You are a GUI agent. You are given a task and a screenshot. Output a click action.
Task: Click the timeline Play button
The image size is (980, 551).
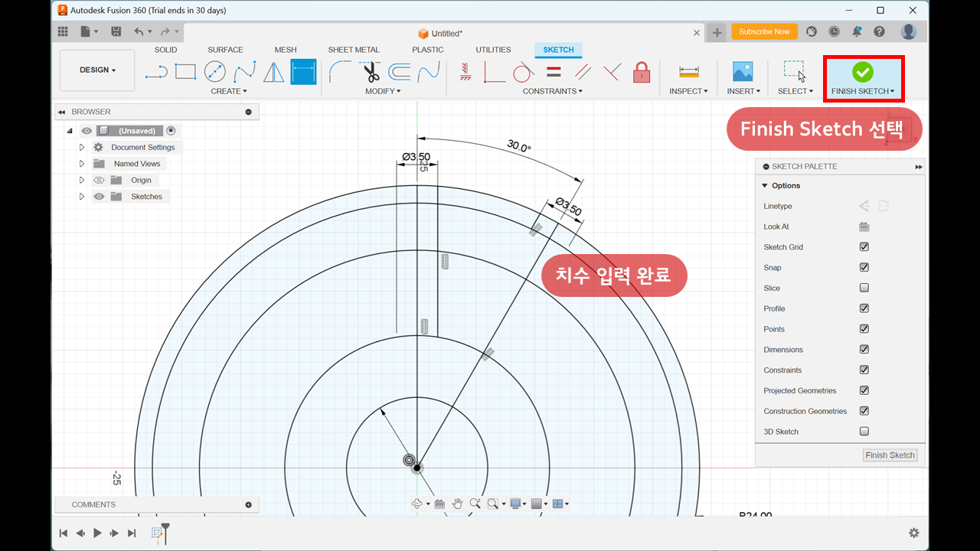[97, 533]
